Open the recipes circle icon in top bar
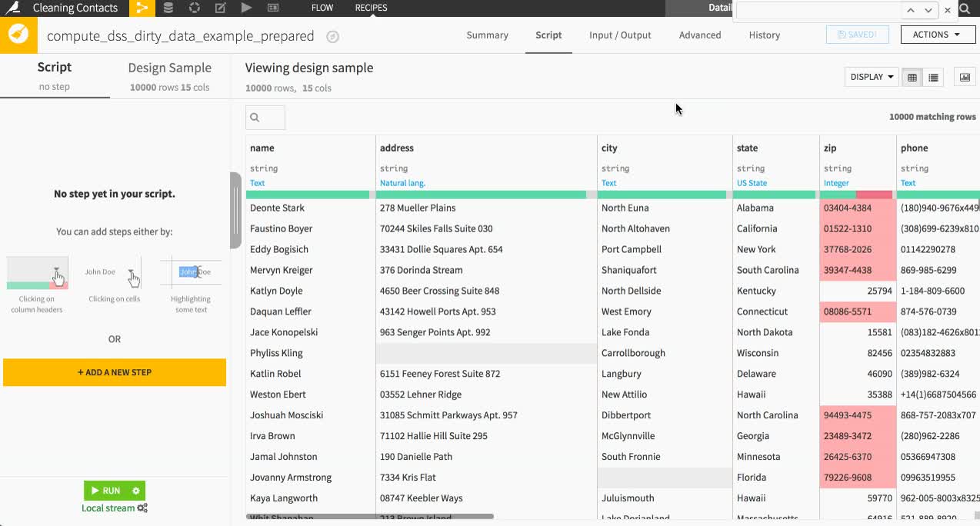Screen dimensions: 980x526 coord(194,8)
